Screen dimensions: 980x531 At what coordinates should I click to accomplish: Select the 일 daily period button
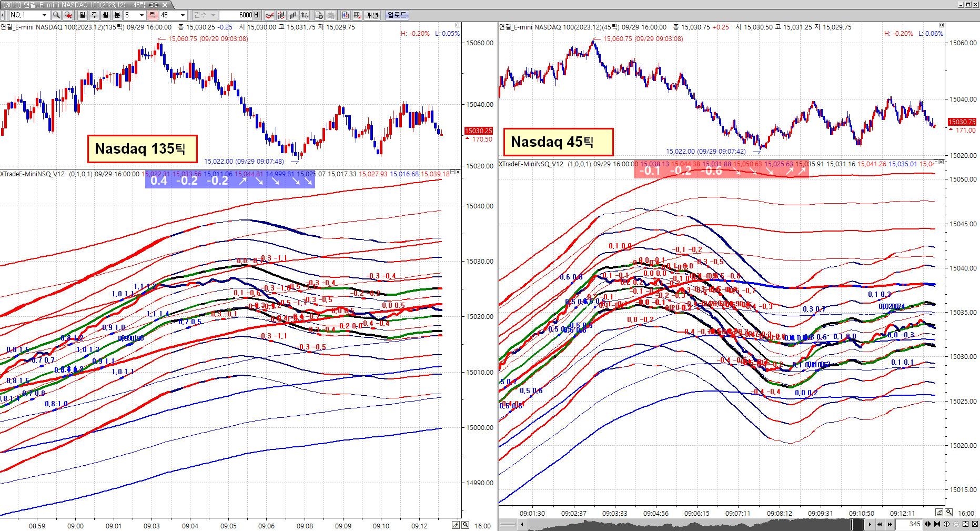tap(83, 15)
